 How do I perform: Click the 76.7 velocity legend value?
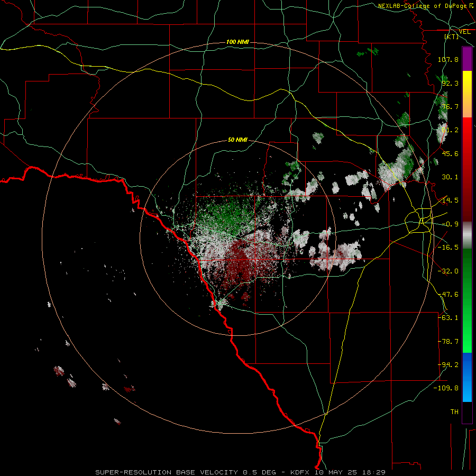tap(450, 106)
